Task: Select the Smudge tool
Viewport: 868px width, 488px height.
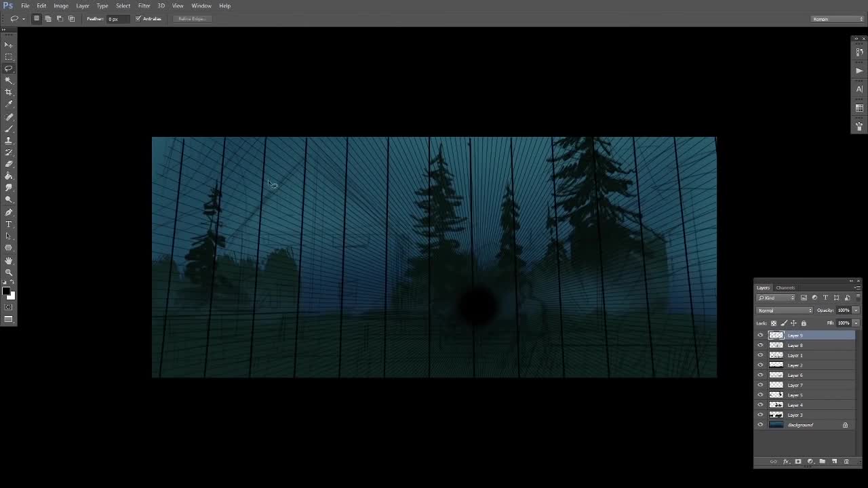Action: coord(9,188)
